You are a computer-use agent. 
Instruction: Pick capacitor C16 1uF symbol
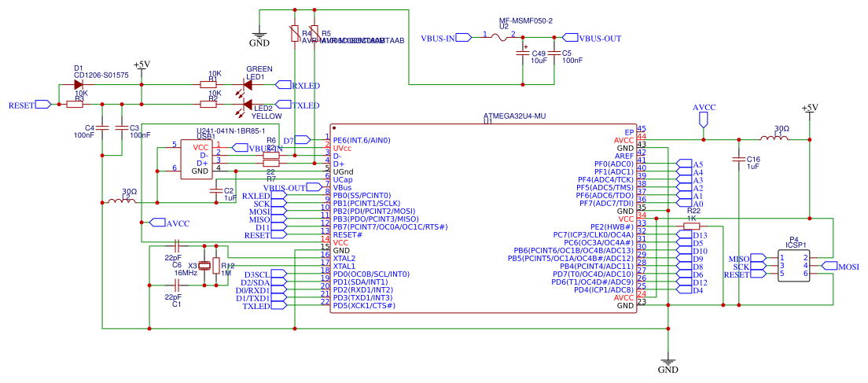pos(739,160)
